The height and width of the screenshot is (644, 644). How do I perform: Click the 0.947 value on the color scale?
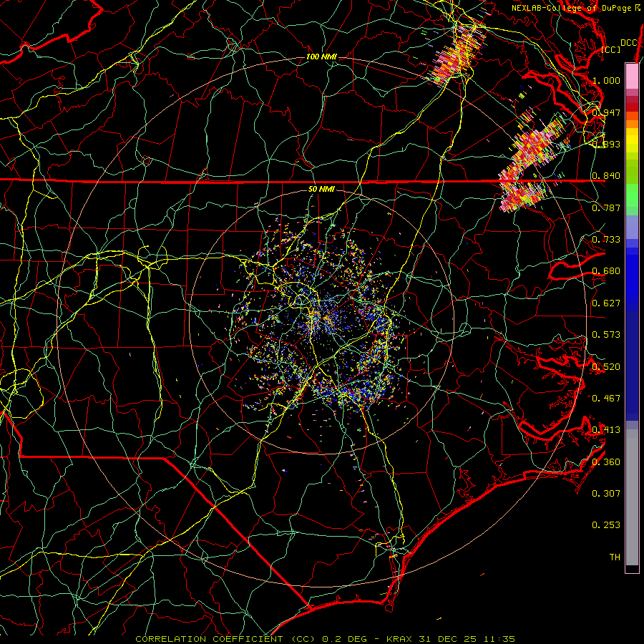pos(606,112)
